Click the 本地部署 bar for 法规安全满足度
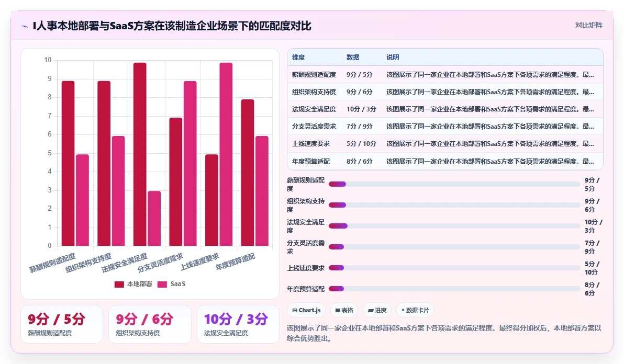This screenshot has height=364, width=624. (x=140, y=154)
